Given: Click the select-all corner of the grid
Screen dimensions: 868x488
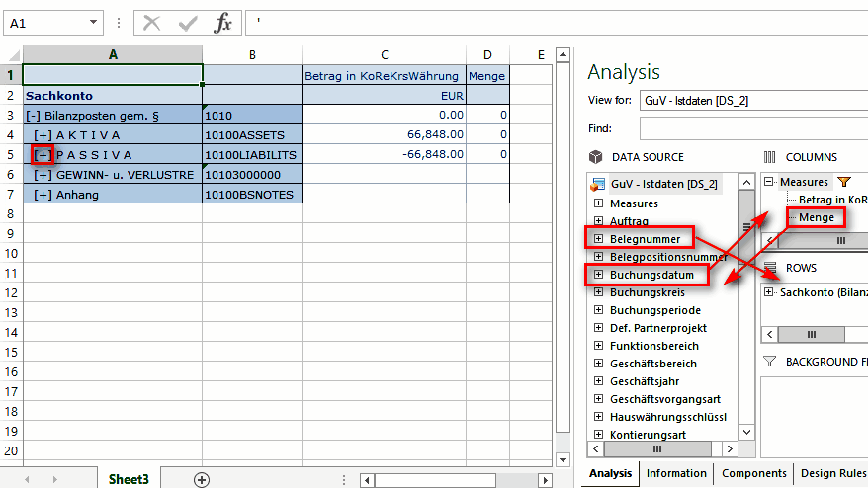Looking at the screenshot, I should 11,55.
